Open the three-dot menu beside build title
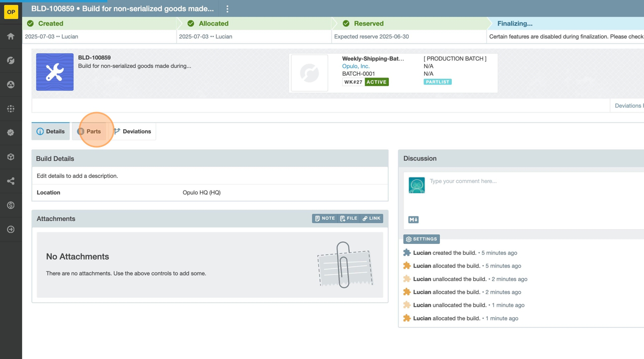The image size is (644, 359). (227, 9)
